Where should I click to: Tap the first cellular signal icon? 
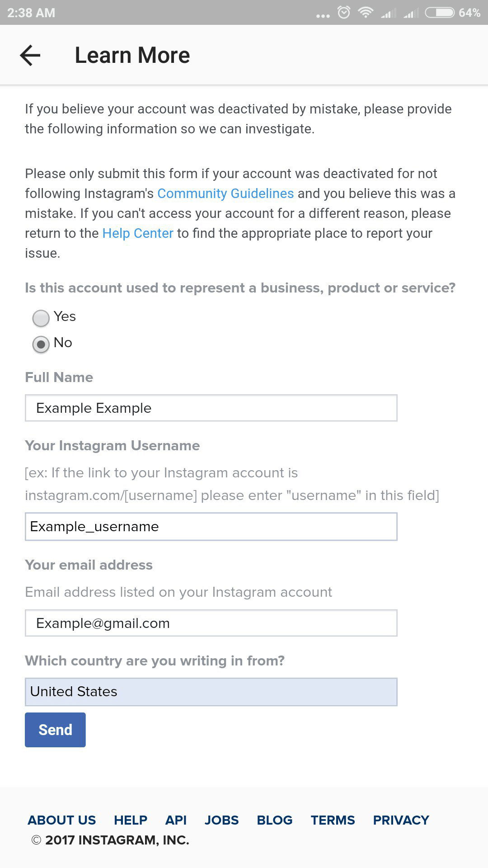(388, 13)
